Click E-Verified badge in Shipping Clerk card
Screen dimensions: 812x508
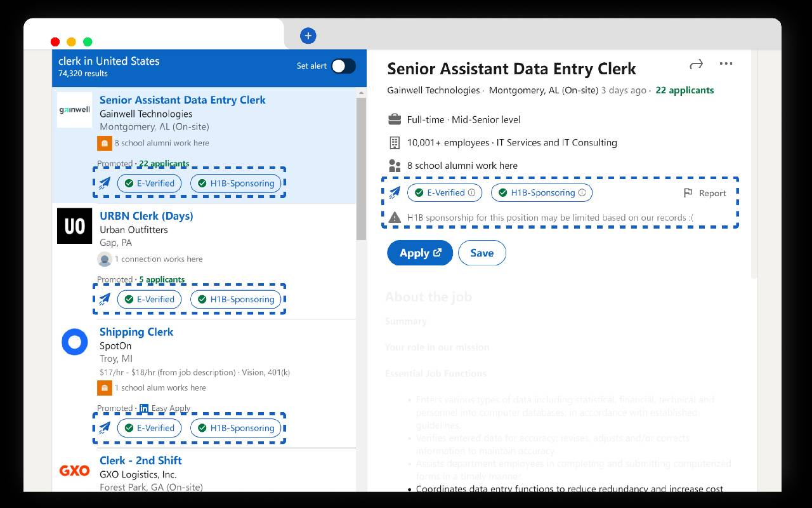[150, 428]
